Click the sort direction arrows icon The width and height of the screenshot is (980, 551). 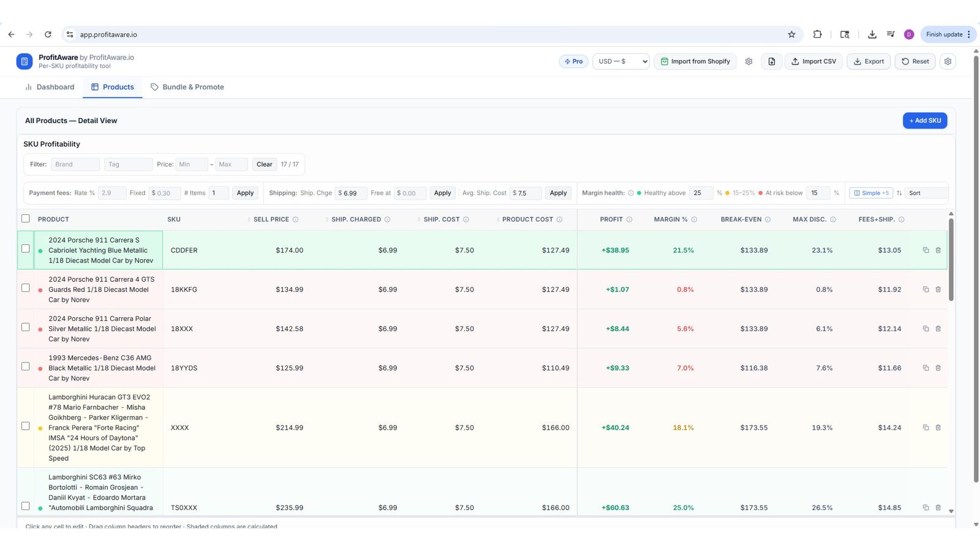point(899,193)
